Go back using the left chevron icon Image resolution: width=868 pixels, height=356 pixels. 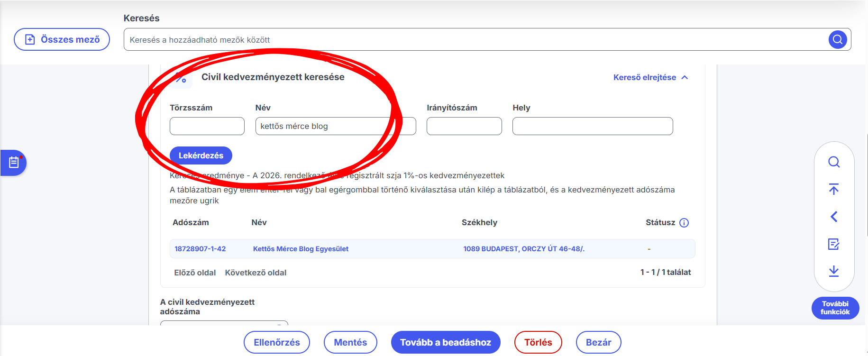[x=834, y=217]
